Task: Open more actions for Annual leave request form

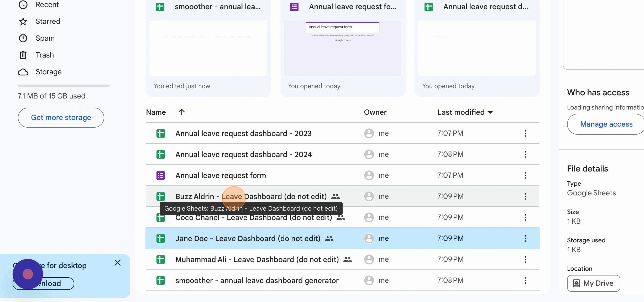Action: point(525,175)
